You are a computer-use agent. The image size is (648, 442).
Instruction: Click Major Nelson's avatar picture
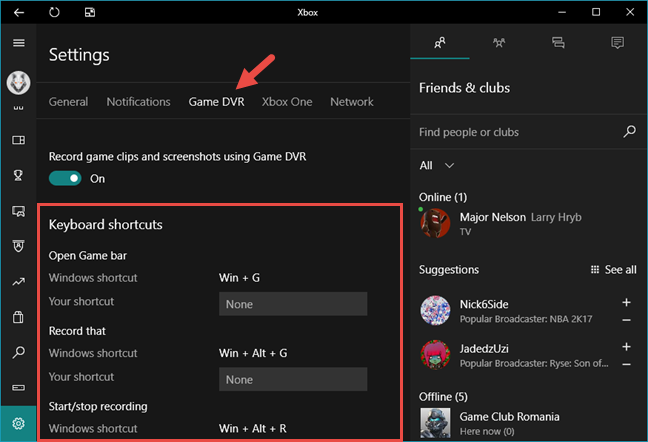[x=435, y=223]
